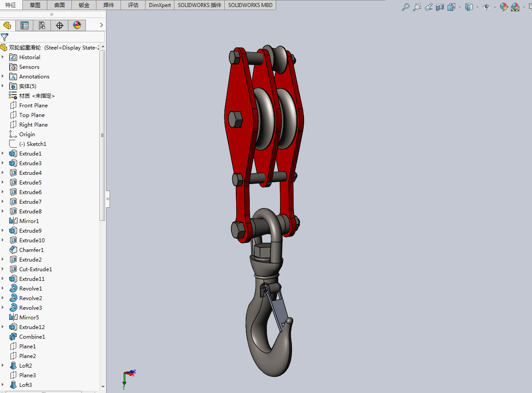
Task: Click the Apply Scene icon
Action: point(515,7)
